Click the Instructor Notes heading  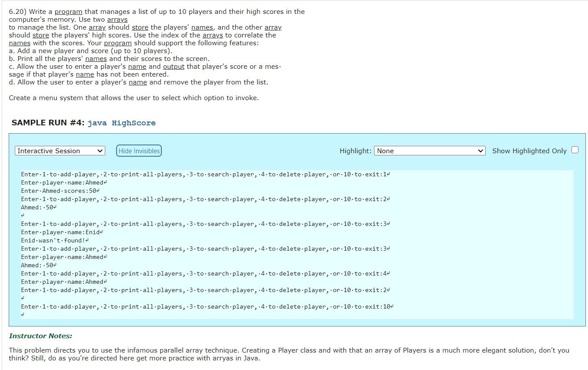(x=42, y=336)
